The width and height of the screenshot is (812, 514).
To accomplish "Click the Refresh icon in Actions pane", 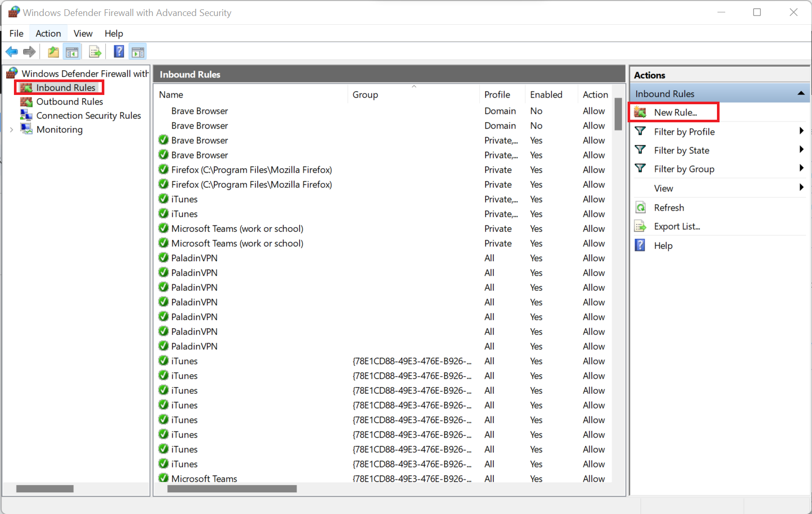I will pyautogui.click(x=641, y=207).
